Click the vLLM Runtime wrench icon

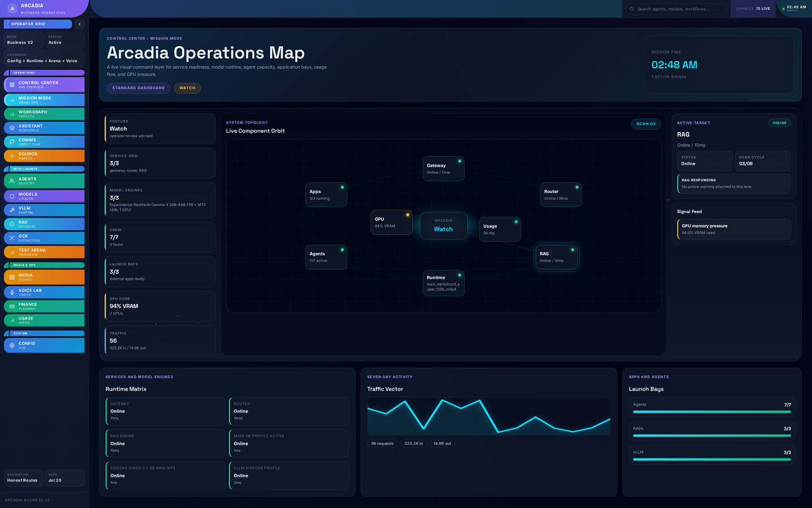coord(12,210)
